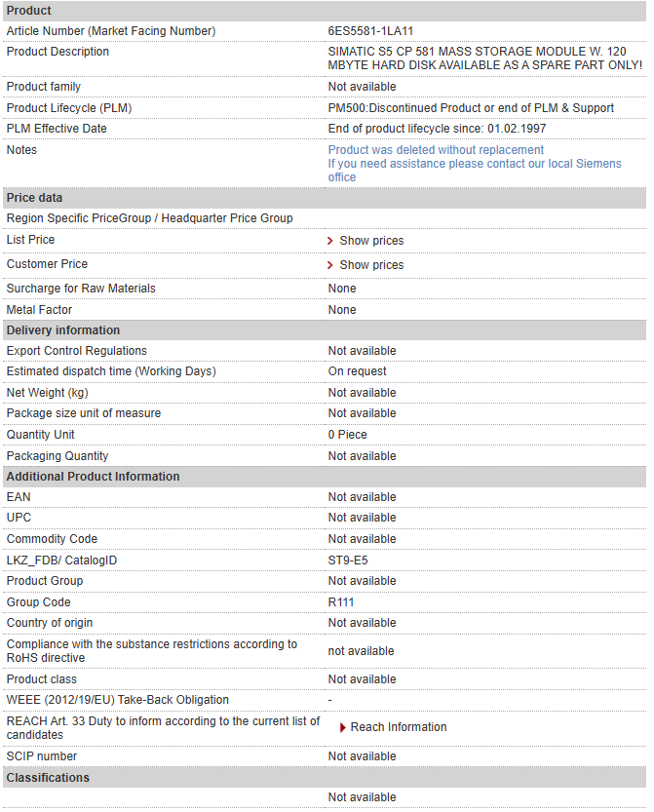Click red chevron beside List Price
The image size is (654, 812).
click(x=329, y=241)
